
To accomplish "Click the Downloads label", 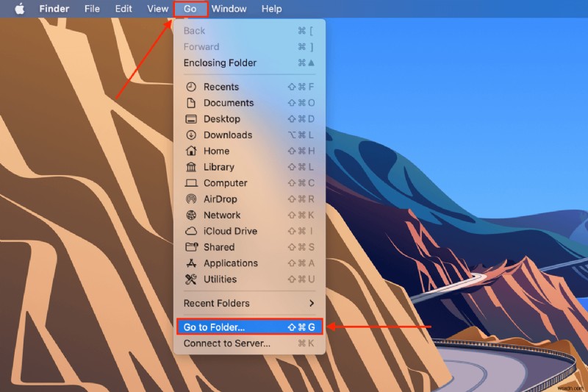I will coord(228,135).
